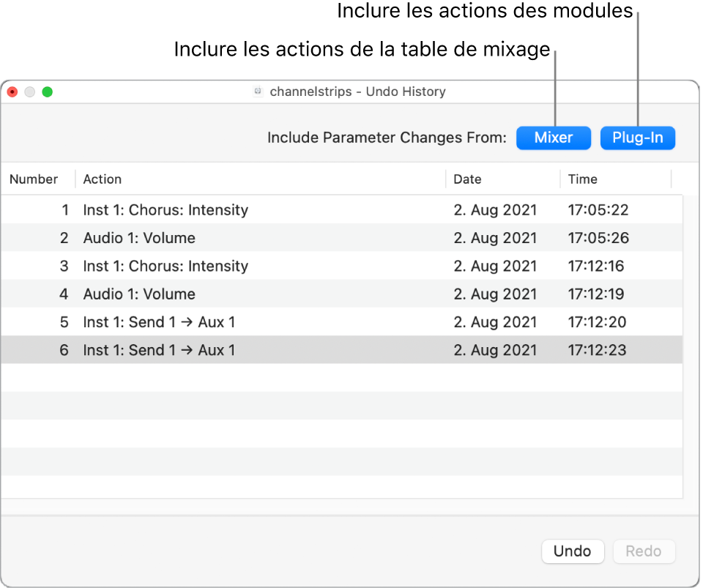Enable the Mixer parameter changes filter
Image resolution: width=703 pixels, height=588 pixels.
[554, 137]
